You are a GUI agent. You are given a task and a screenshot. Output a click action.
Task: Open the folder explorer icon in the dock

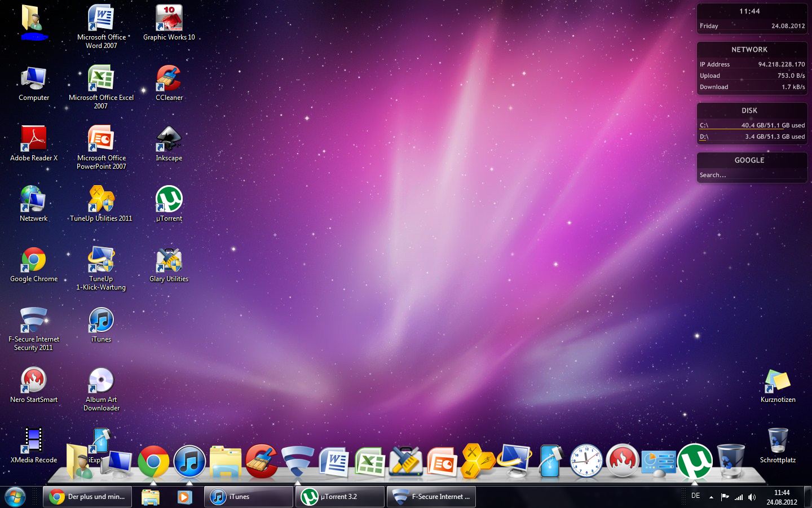point(226,462)
